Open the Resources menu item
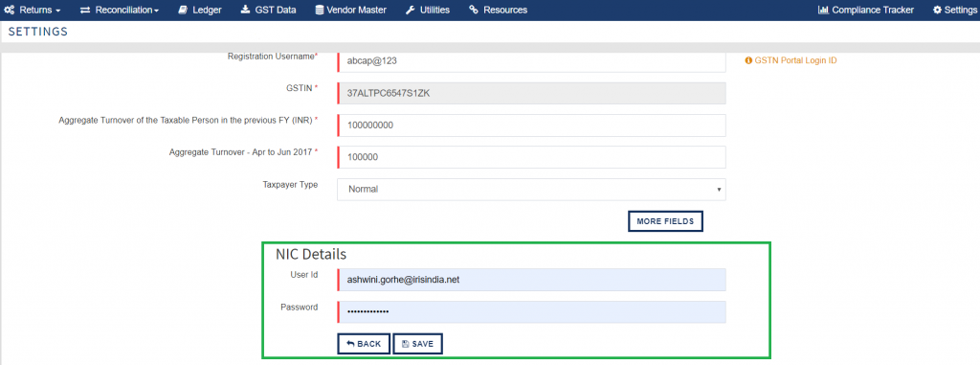 tap(498, 10)
